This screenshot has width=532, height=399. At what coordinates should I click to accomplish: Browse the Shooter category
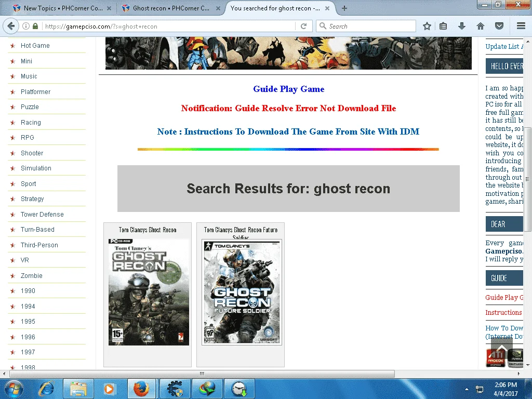(32, 153)
